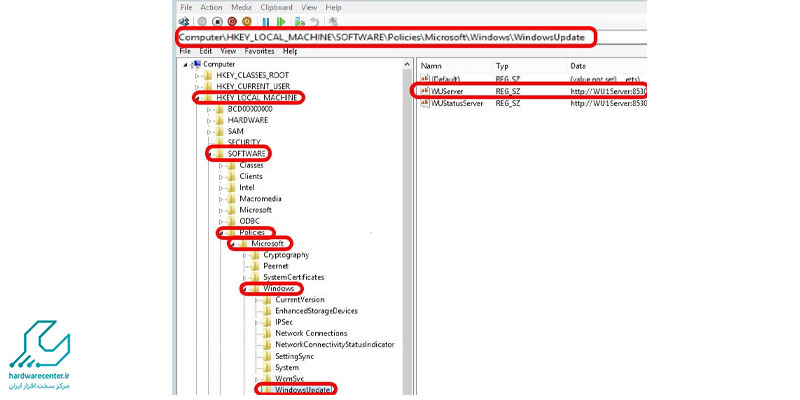
Task: Select the WindowsUpdate key in tree
Action: point(304,390)
